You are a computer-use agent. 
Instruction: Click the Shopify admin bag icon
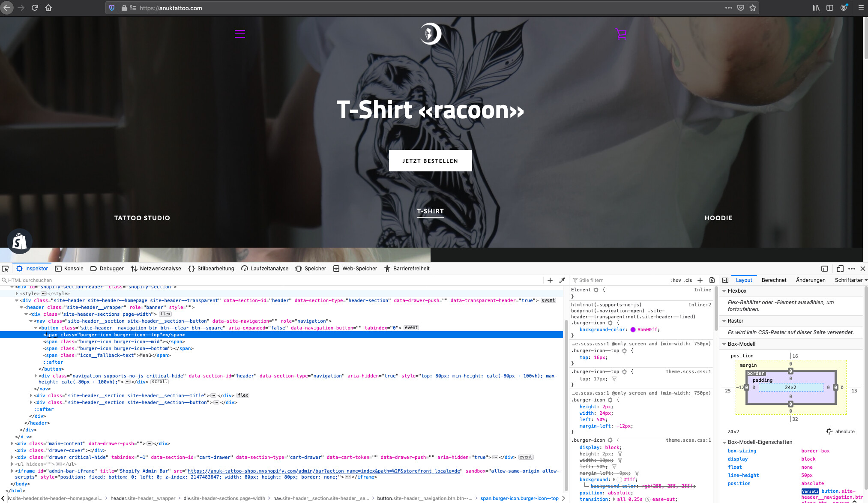tap(19, 241)
